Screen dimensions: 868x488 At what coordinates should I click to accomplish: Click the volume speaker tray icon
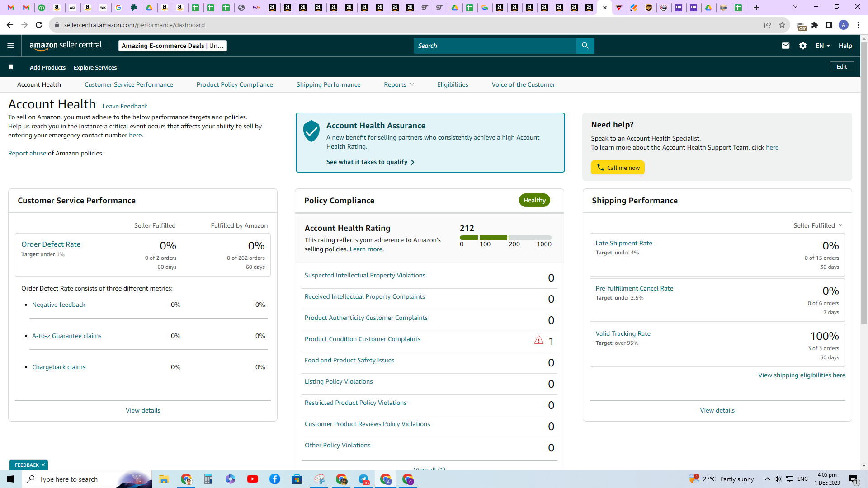coord(778,479)
